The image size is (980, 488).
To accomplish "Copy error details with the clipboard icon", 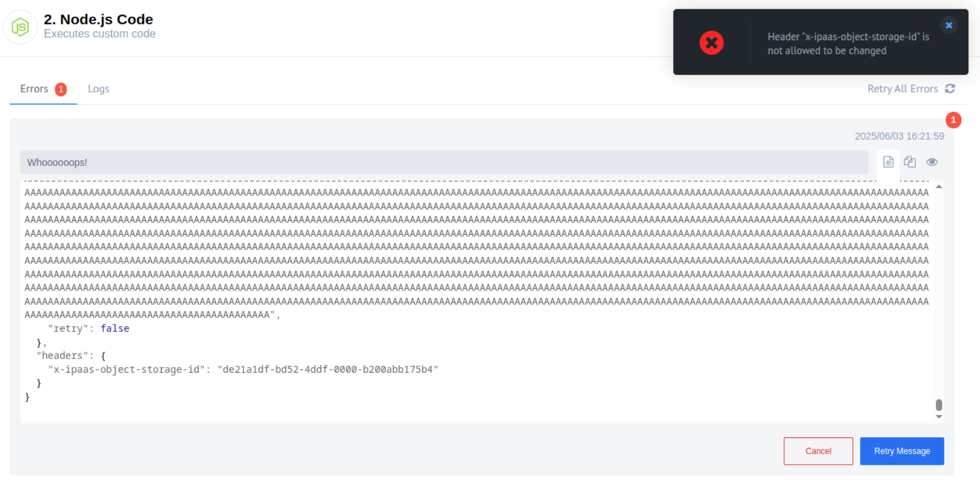I will point(910,162).
